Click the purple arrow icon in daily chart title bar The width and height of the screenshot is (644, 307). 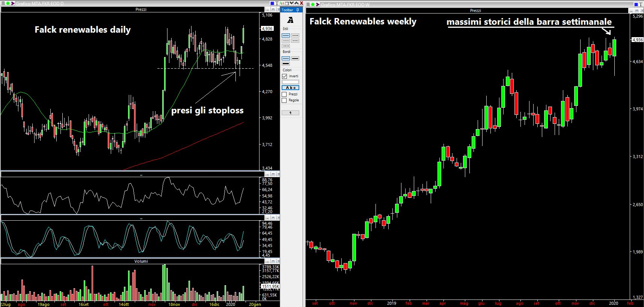[x=13, y=4]
